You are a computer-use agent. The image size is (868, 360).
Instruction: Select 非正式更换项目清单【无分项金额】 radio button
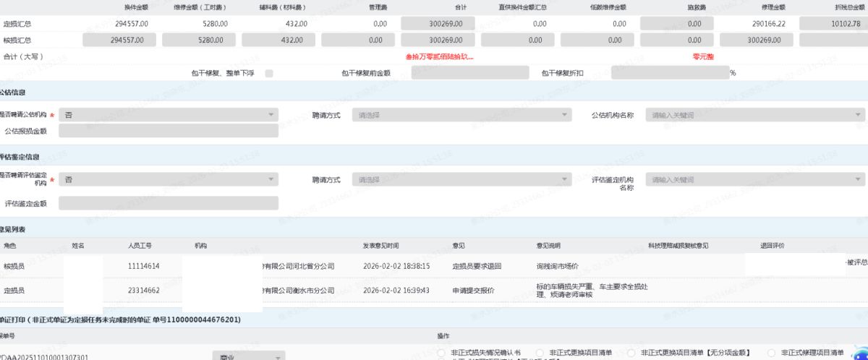(631, 352)
